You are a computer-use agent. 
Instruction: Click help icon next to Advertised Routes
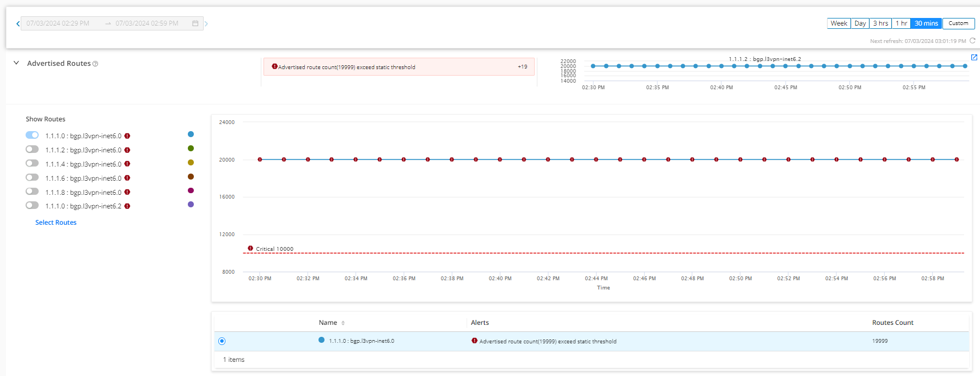95,64
